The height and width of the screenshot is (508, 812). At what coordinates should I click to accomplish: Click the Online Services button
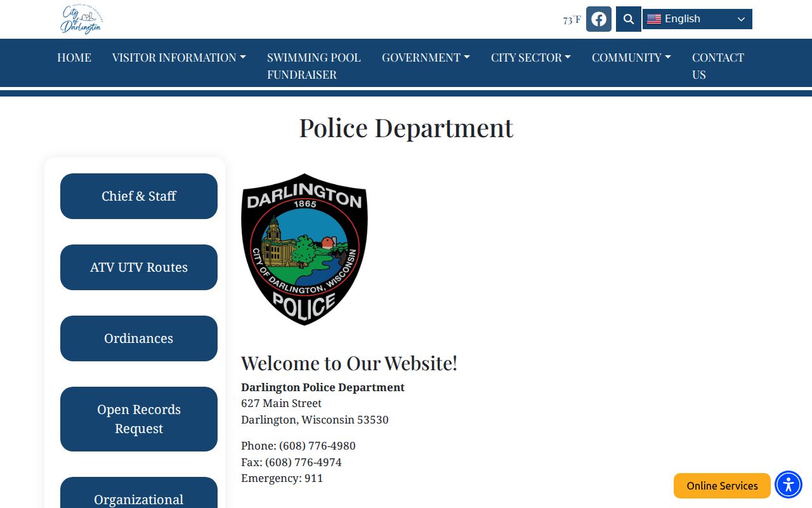[x=722, y=486]
